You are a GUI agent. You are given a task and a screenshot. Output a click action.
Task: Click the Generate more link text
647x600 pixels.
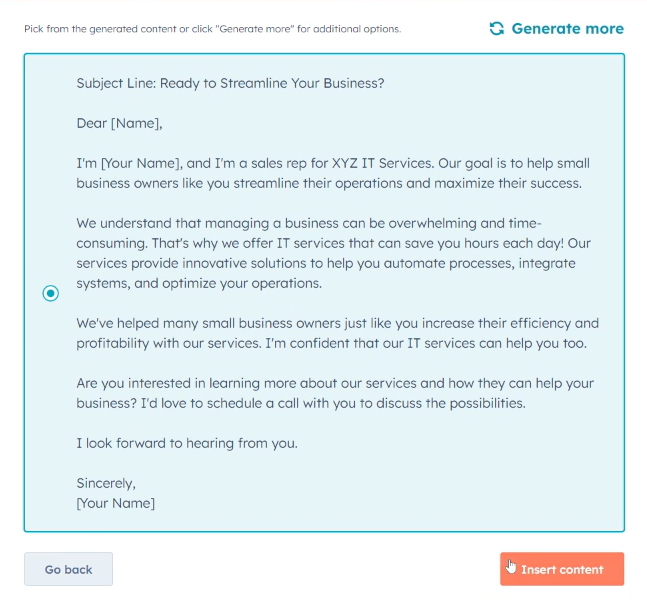pyautogui.click(x=567, y=29)
